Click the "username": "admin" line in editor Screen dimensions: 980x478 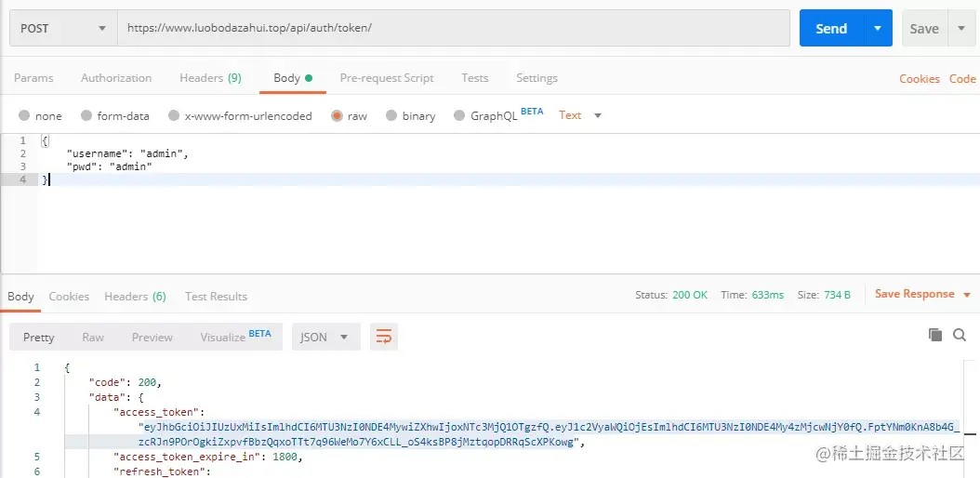127,153
